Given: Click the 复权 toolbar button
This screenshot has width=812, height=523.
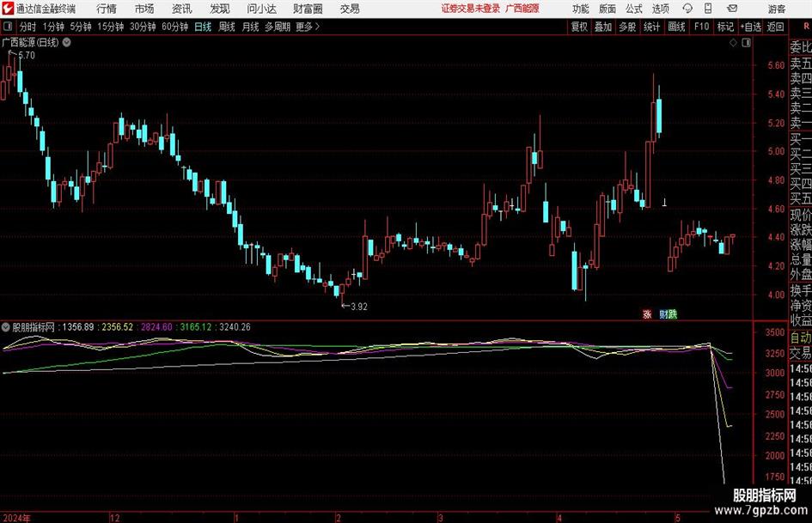Looking at the screenshot, I should click(x=579, y=27).
